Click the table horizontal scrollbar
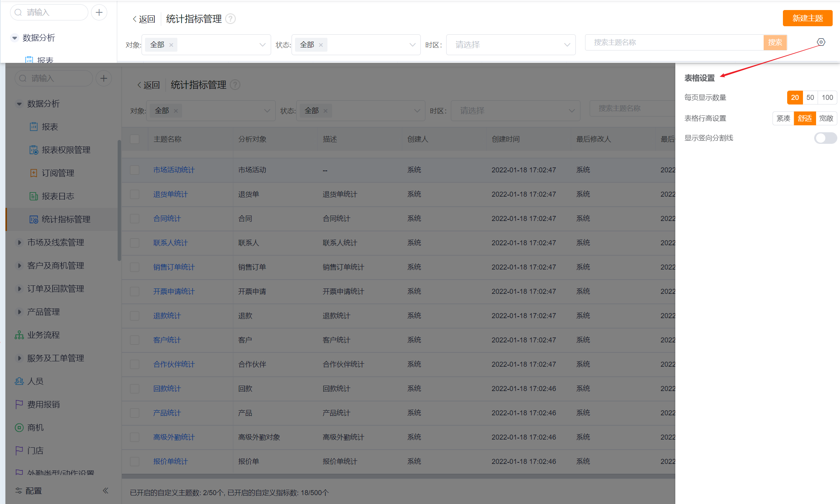Screen dimensions: 840x504 398,476
